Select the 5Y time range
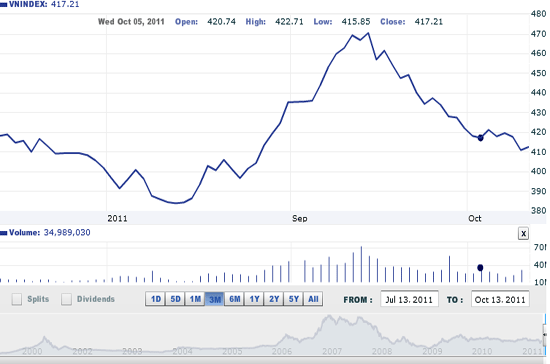The width and height of the screenshot is (550, 364). pos(293,299)
